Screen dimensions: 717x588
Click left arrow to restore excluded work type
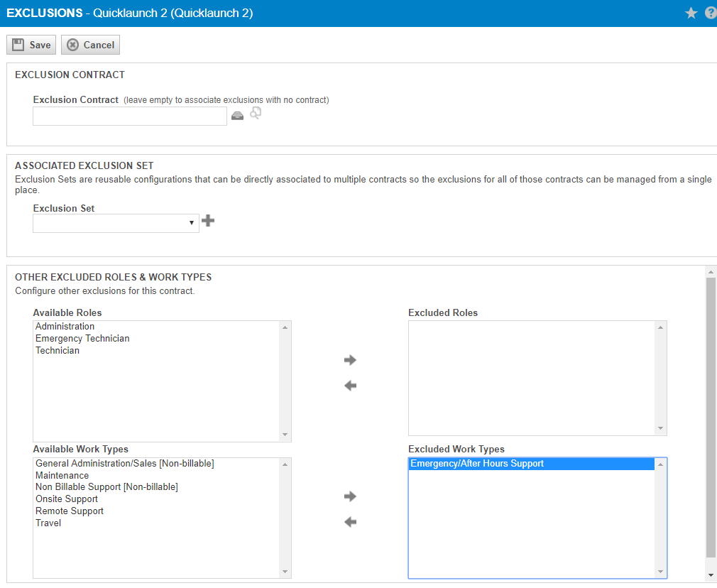350,522
